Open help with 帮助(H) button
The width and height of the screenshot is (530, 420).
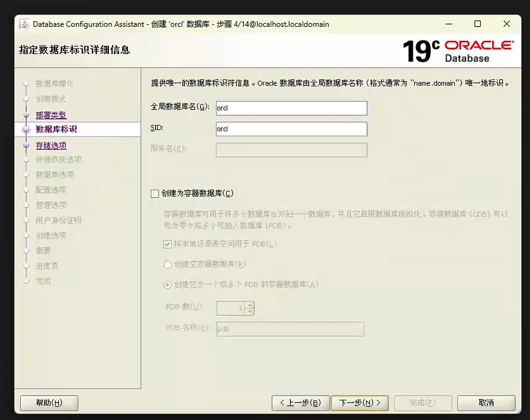(49, 403)
